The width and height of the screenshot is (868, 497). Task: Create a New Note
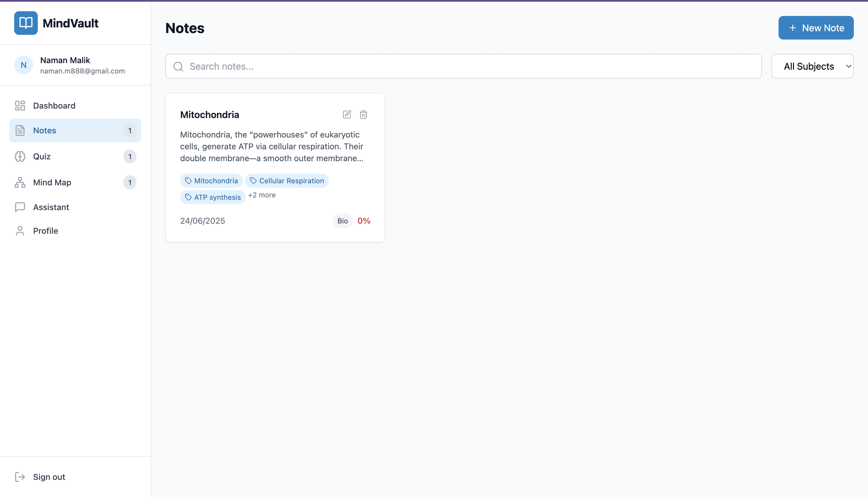[x=815, y=28]
